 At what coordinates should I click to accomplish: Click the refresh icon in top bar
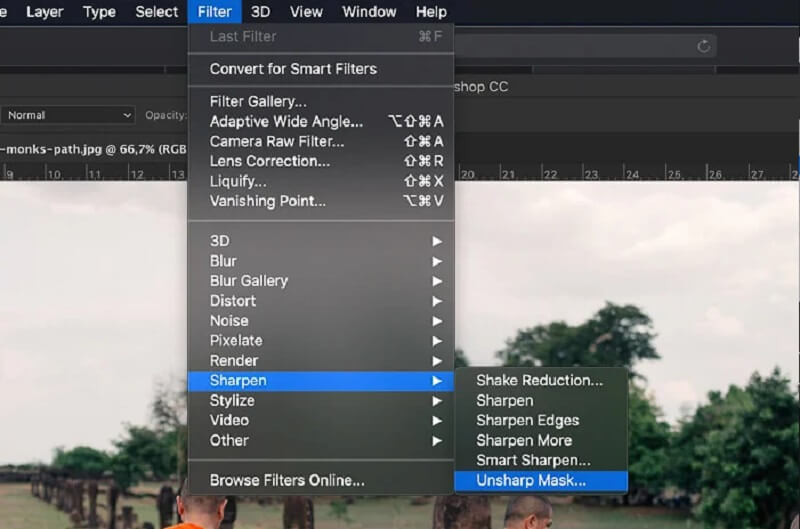click(x=703, y=46)
